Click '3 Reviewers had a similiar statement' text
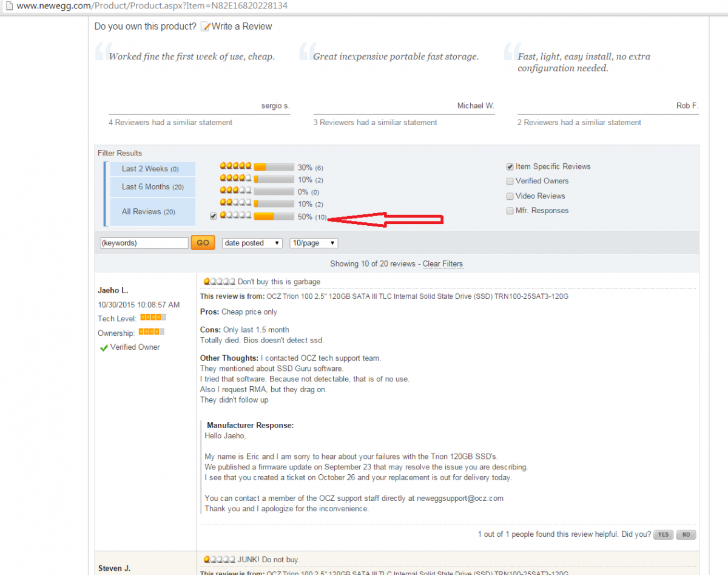Viewport: 728px width, 575px height. [x=375, y=123]
